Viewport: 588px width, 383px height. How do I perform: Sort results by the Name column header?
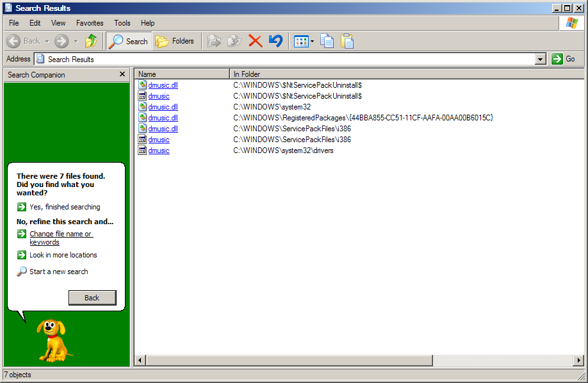(183, 74)
